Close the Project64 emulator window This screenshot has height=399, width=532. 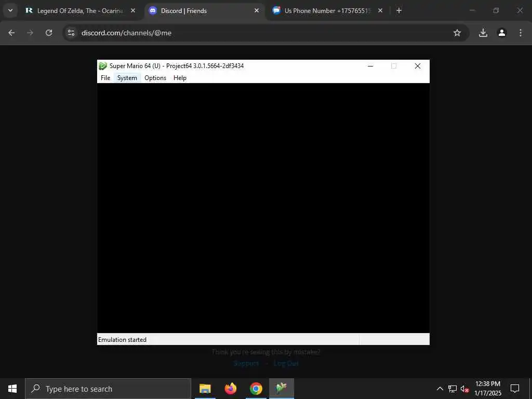(418, 66)
